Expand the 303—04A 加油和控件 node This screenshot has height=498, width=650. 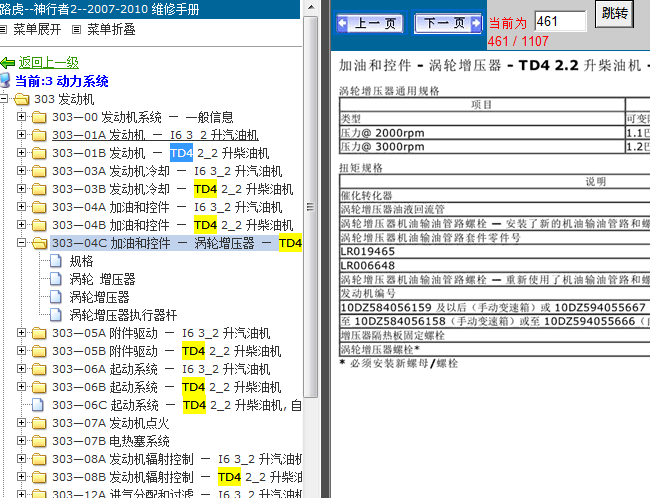(21, 206)
